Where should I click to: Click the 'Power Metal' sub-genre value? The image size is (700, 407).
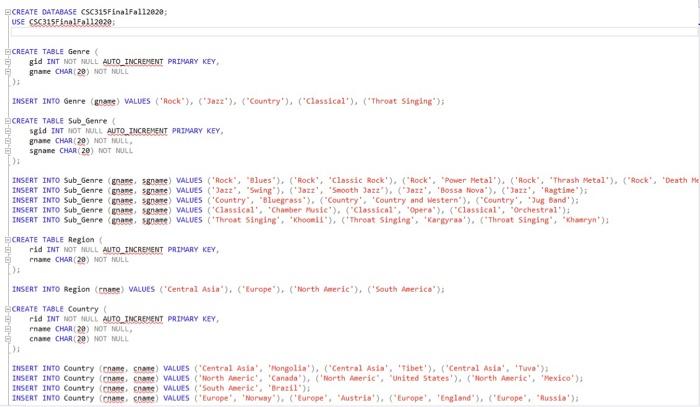click(468, 180)
